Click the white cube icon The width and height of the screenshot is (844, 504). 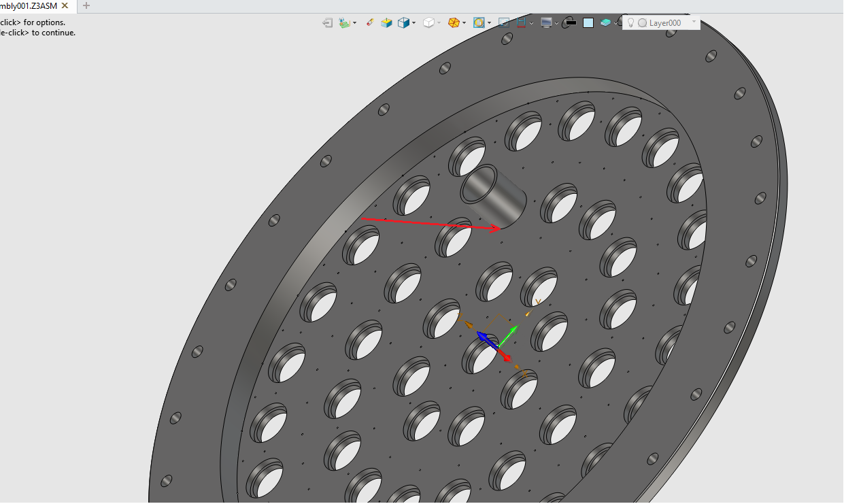pyautogui.click(x=428, y=22)
